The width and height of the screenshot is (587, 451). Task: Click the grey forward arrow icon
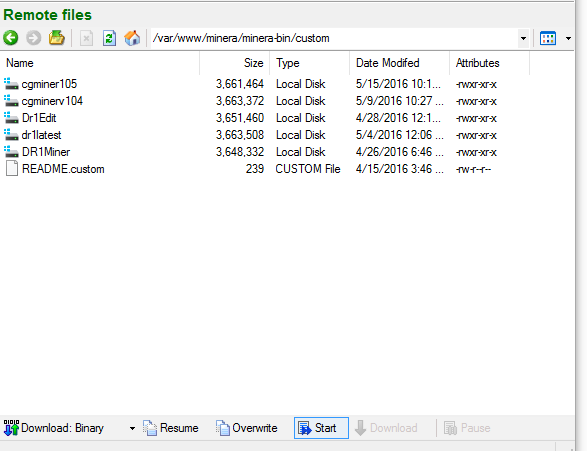[x=34, y=38]
